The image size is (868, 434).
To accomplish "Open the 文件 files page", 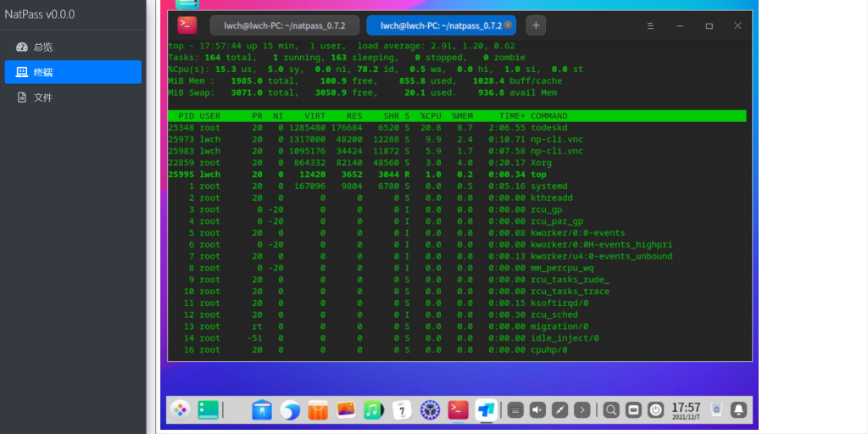I will tap(73, 97).
